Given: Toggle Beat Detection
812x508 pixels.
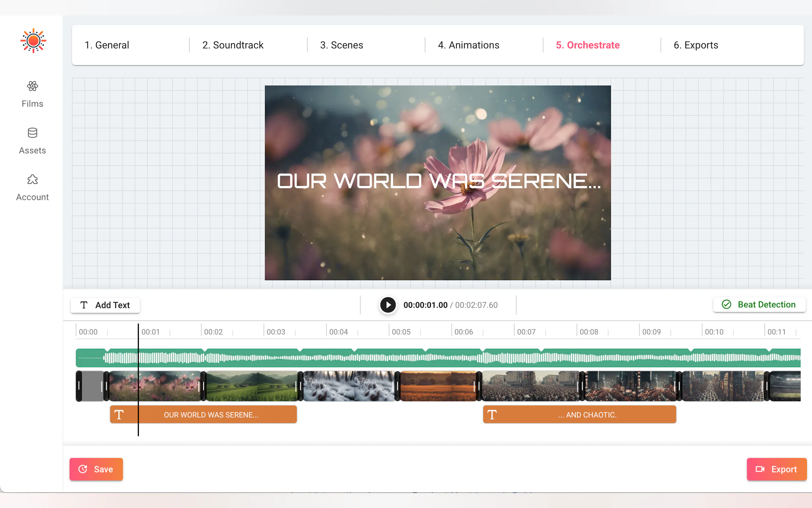Looking at the screenshot, I should tap(759, 305).
